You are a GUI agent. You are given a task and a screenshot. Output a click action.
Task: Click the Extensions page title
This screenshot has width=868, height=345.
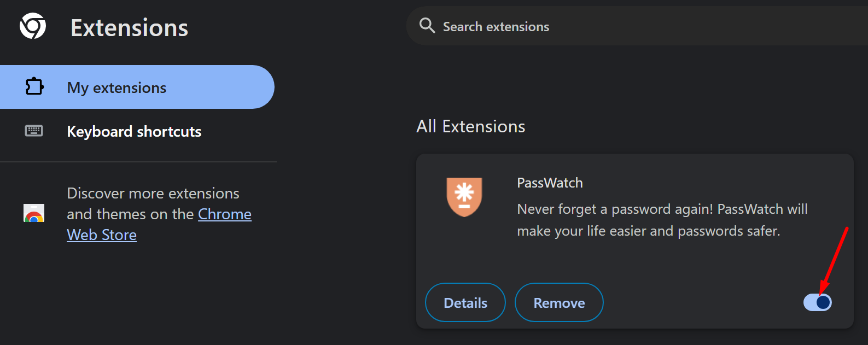129,27
